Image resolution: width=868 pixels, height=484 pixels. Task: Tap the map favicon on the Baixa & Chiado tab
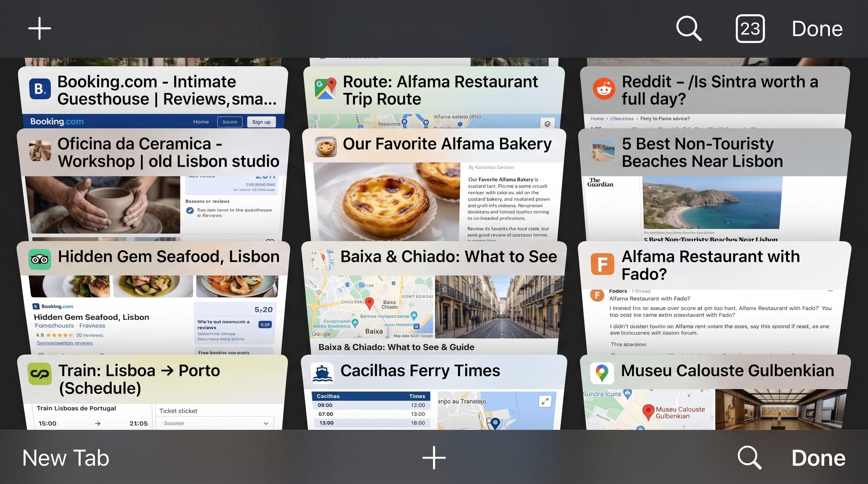tap(322, 259)
